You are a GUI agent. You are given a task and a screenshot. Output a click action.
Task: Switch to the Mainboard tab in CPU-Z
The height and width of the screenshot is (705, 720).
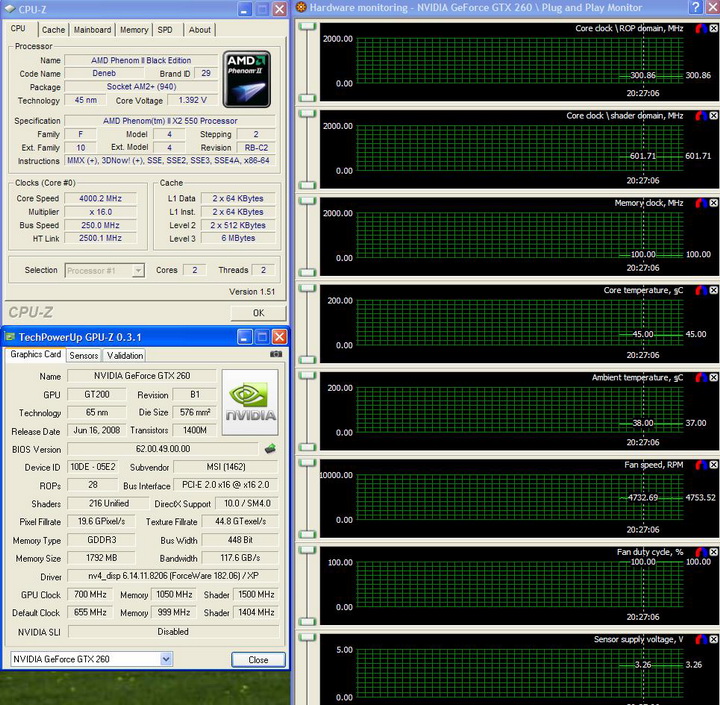click(x=92, y=30)
